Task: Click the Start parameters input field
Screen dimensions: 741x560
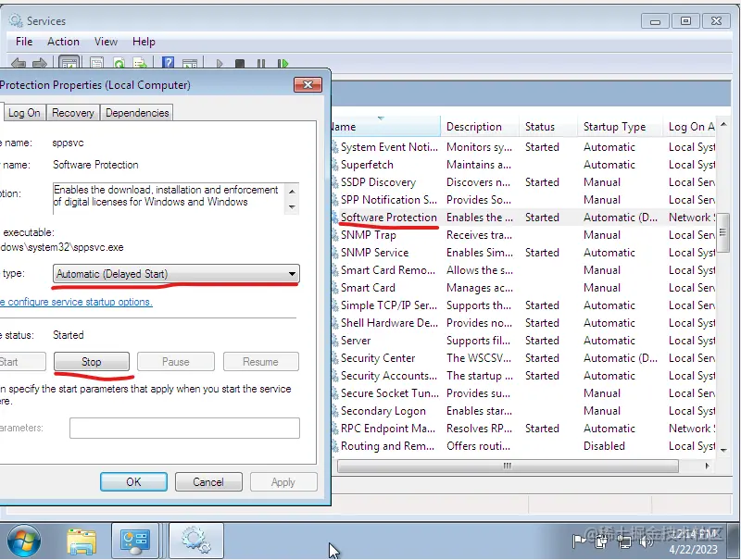Action: tap(184, 428)
